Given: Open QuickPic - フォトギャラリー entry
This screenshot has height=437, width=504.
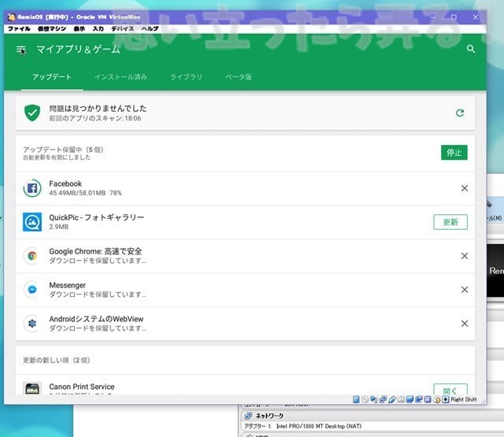Looking at the screenshot, I should [x=245, y=222].
